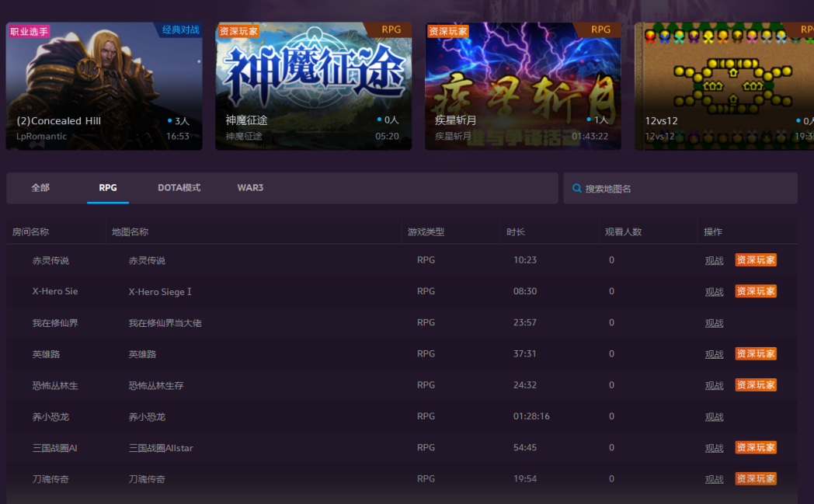Click the 01:43:22 timer on 疾星斩月 card
Screen dimensions: 814x504
click(590, 136)
